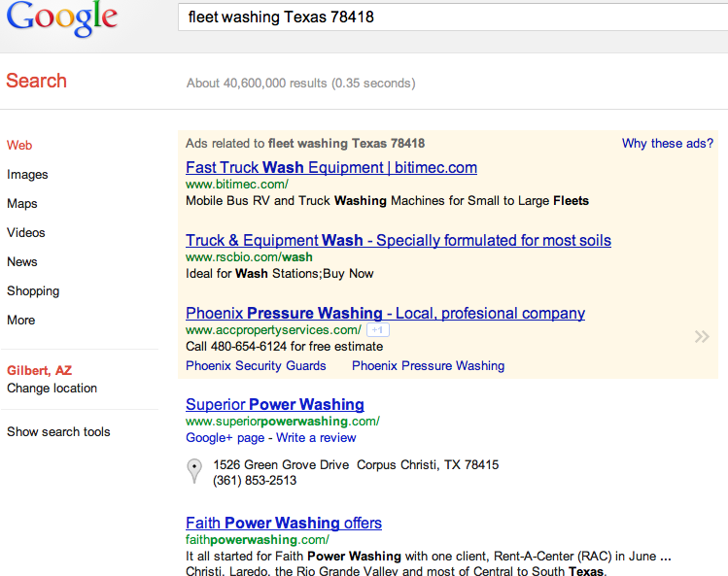Click the Google logo
Image resolution: width=728 pixels, height=576 pixels.
[x=61, y=19]
